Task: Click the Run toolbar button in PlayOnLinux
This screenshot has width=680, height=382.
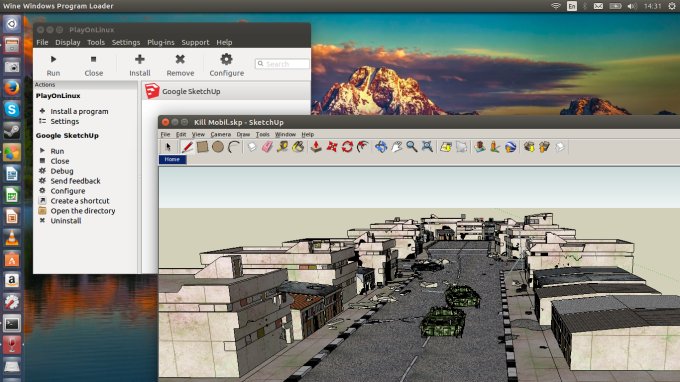Action: point(53,65)
